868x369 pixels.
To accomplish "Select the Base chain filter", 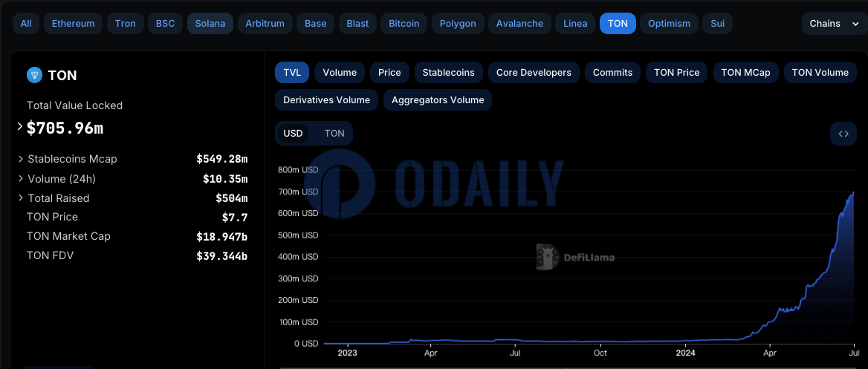I will (x=316, y=23).
